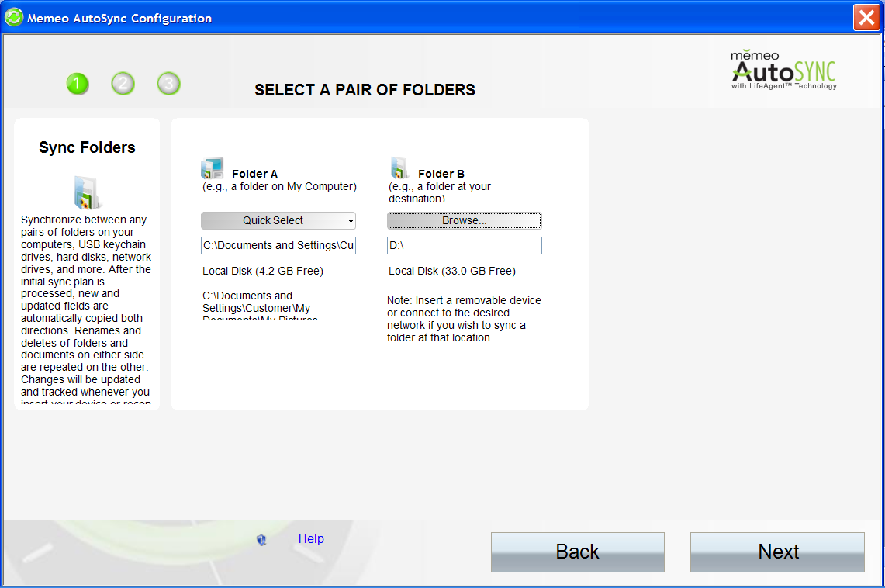Click the Sync Folders description paragraph

86,310
